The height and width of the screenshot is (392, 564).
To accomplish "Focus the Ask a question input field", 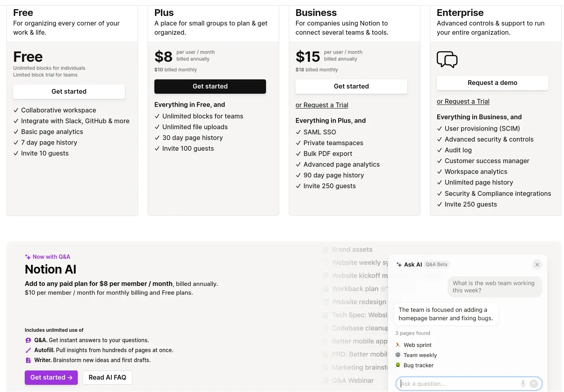I will coord(459,384).
